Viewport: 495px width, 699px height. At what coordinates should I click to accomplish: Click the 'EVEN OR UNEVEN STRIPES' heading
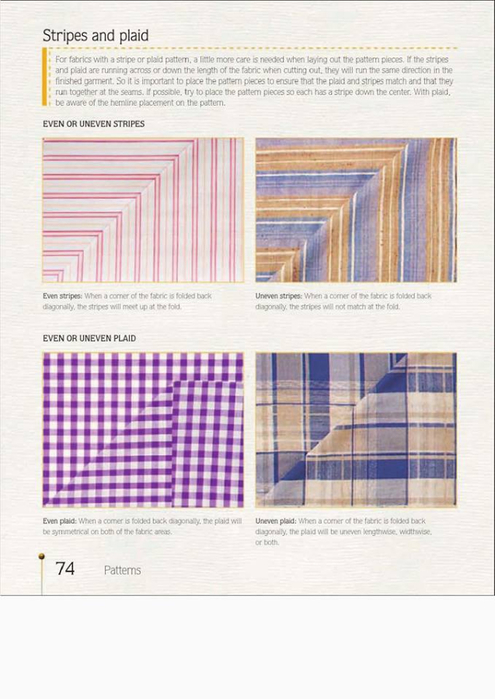[x=94, y=124]
